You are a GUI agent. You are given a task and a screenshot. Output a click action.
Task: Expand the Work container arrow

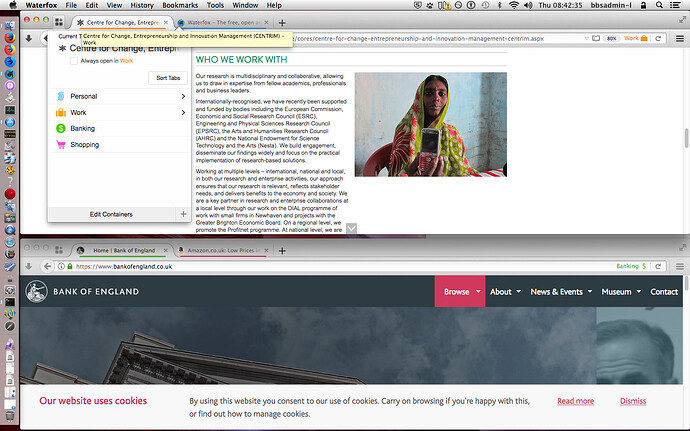[183, 112]
